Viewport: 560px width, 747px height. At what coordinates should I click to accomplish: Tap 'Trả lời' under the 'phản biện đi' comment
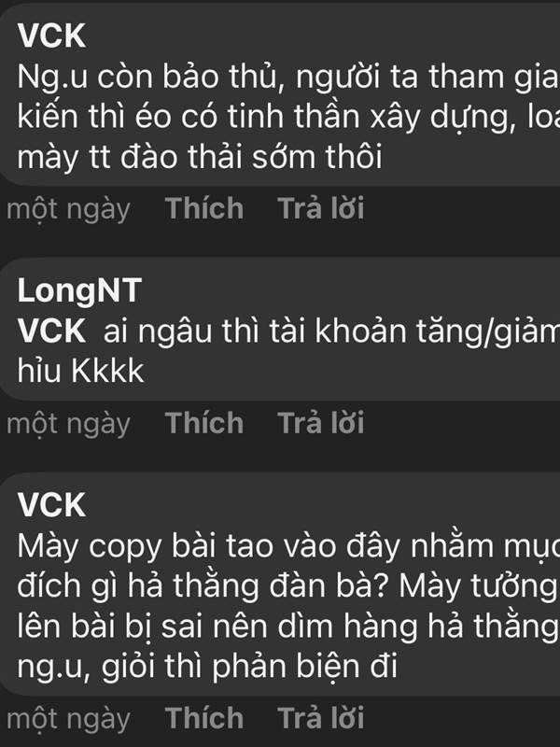point(320,718)
